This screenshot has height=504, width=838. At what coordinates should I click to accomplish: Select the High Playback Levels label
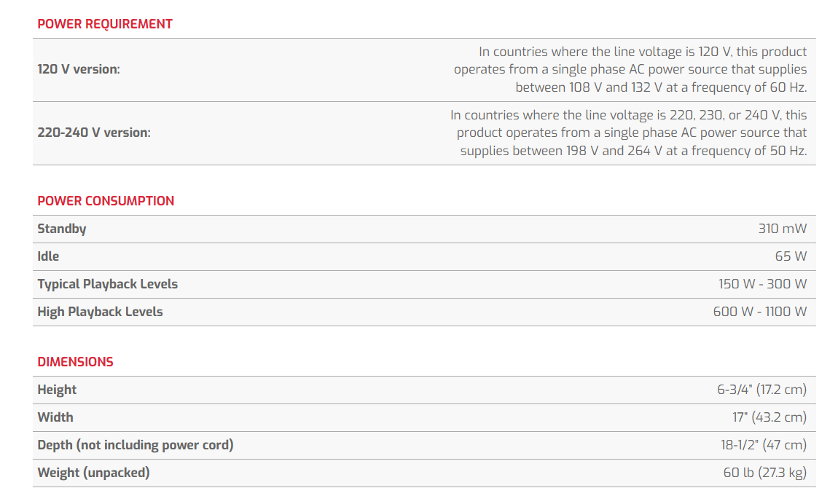[x=100, y=312]
